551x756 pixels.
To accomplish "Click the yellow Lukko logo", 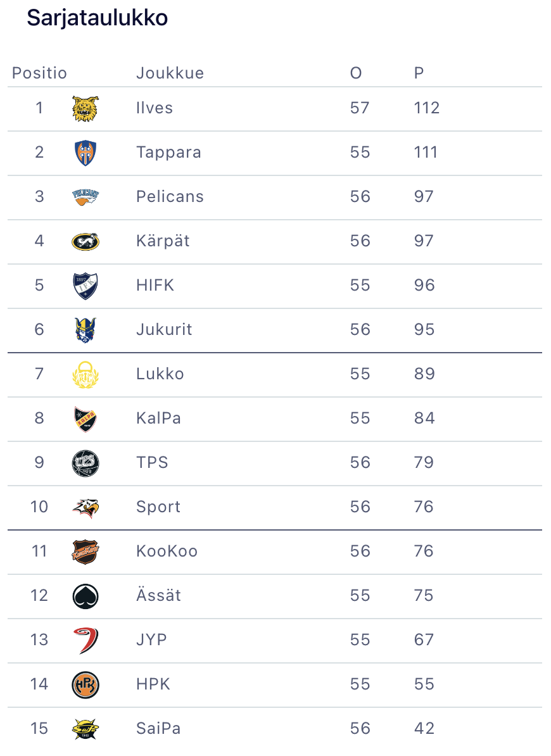I will click(x=85, y=375).
